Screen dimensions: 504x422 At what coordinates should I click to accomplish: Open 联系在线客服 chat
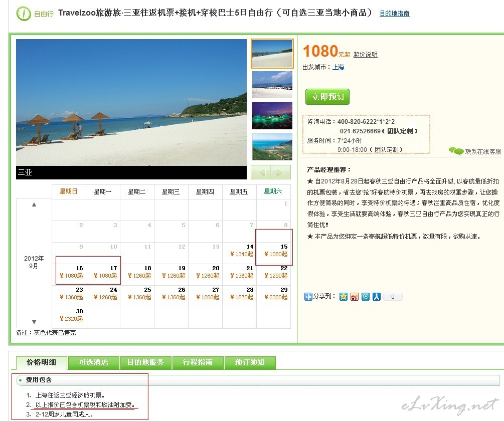point(475,151)
